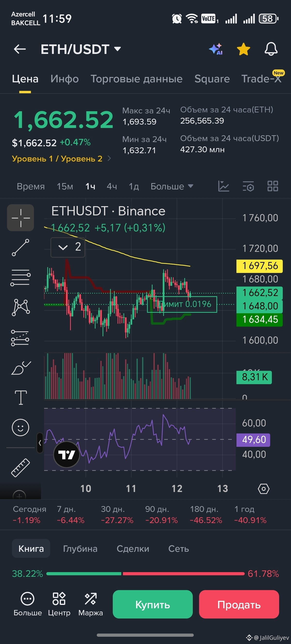Select the horizontal lines tool
This screenshot has width=291, height=644.
[20, 278]
